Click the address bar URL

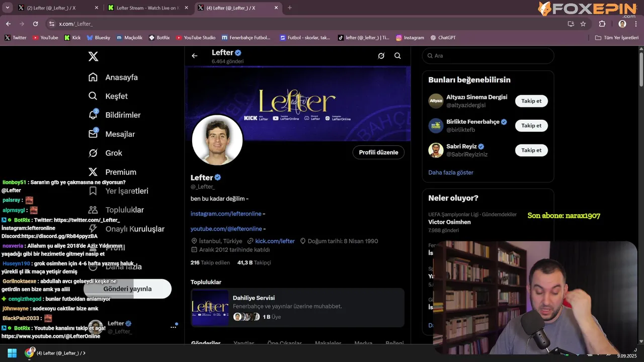[75, 24]
